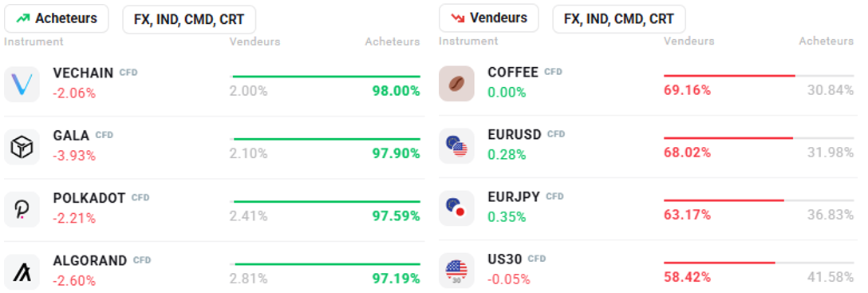Click the VeChain logo icon
868x293 pixels.
(22, 84)
